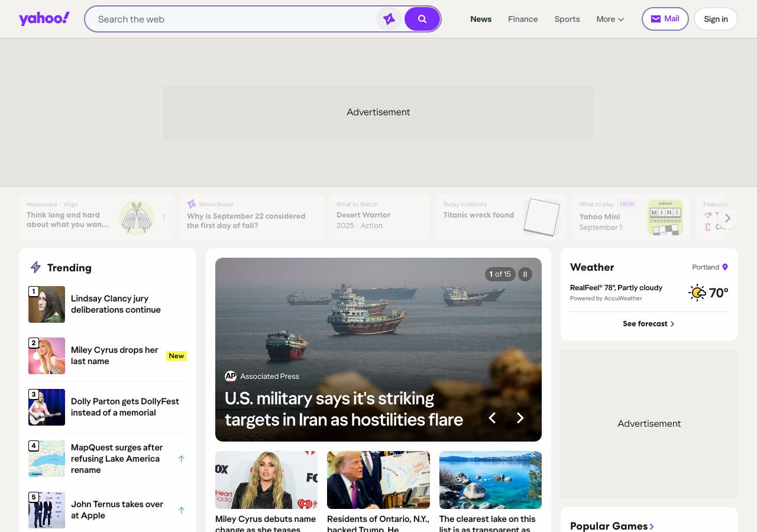Image resolution: width=757 pixels, height=532 pixels.
Task: Click the New badge on Miley Cyrus trend
Action: coord(176,356)
